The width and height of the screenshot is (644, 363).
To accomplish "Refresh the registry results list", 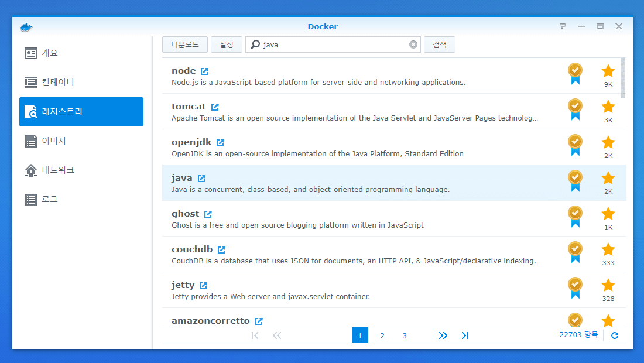I will (615, 335).
